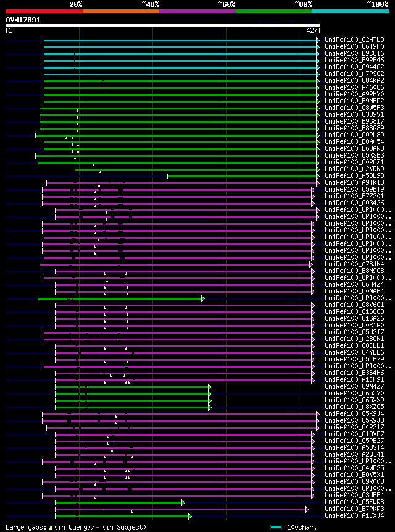Select the UniRef100_Q0CLL1 label
Screen dimensions: 395x532
tap(354, 345)
